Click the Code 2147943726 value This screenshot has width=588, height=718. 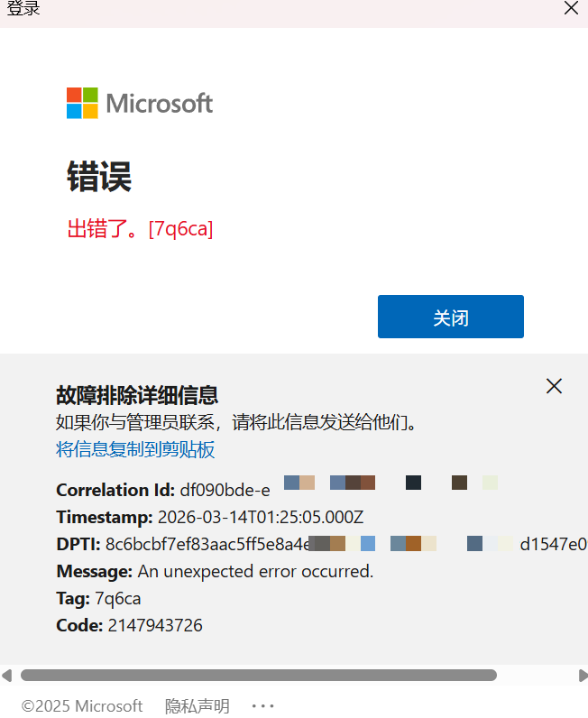pos(154,625)
